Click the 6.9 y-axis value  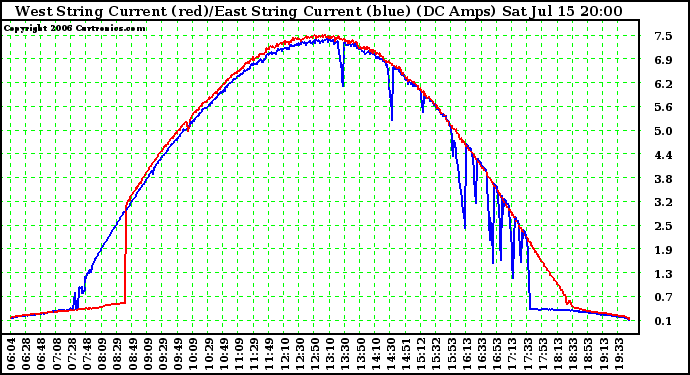[x=663, y=60]
